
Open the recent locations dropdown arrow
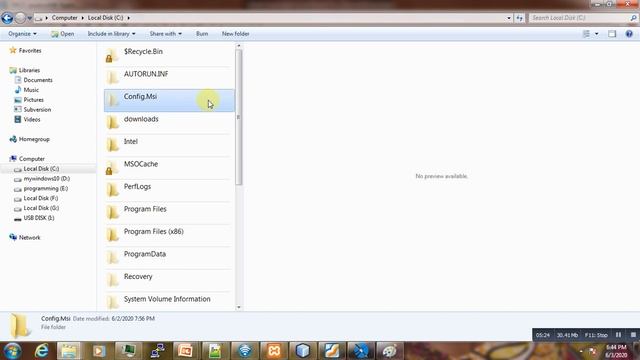click(x=30, y=18)
